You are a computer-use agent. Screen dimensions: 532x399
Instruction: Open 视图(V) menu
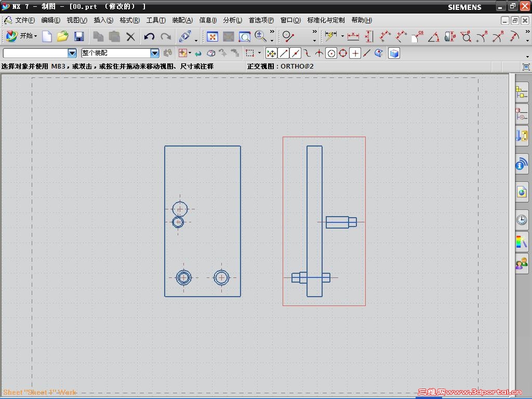coord(77,20)
